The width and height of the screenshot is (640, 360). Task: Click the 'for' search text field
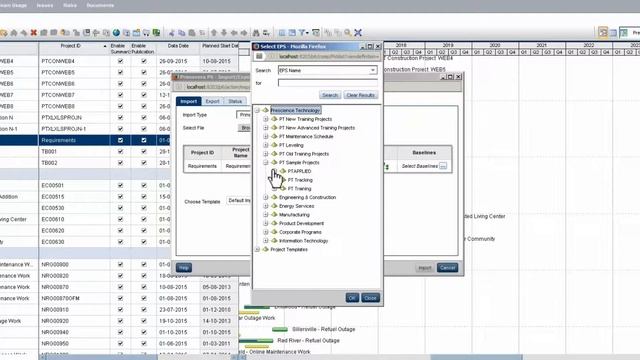328,83
